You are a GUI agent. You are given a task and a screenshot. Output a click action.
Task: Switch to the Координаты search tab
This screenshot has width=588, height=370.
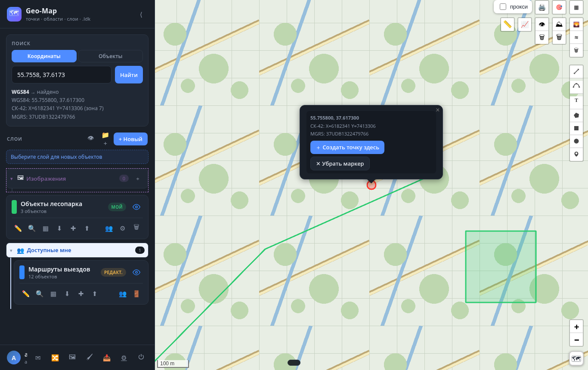44,56
